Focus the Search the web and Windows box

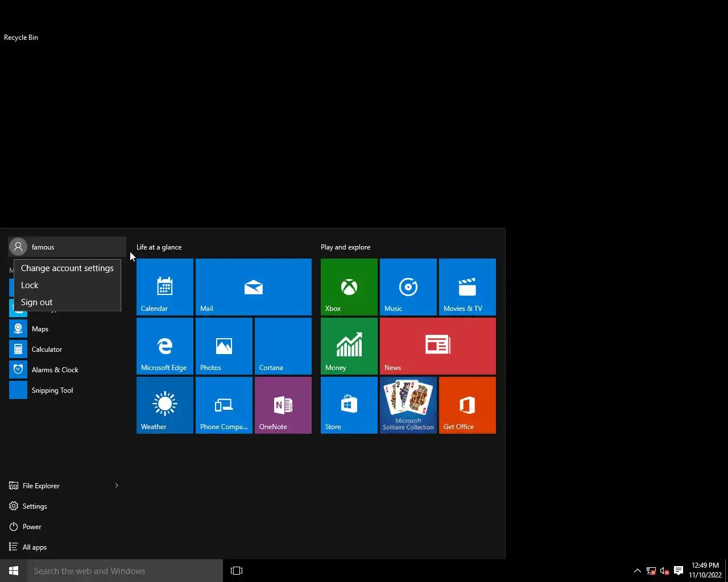[125, 571]
